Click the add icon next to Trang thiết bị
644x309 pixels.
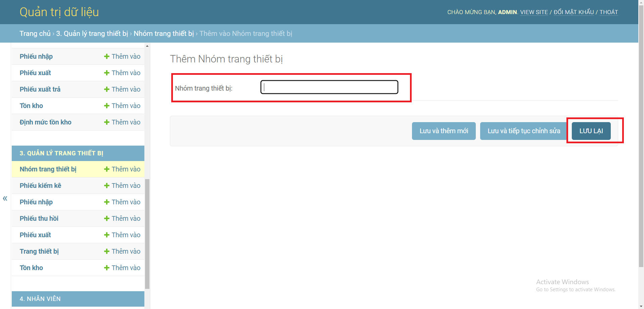click(107, 251)
